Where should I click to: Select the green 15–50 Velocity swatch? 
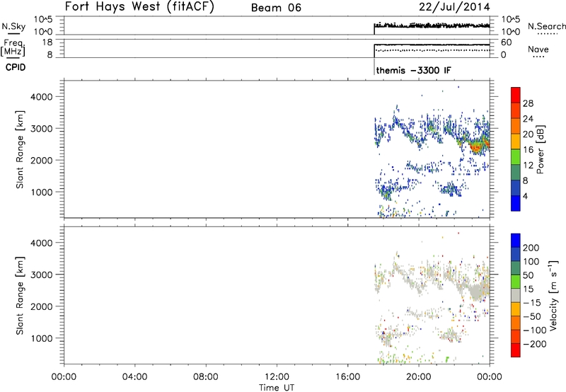point(516,282)
